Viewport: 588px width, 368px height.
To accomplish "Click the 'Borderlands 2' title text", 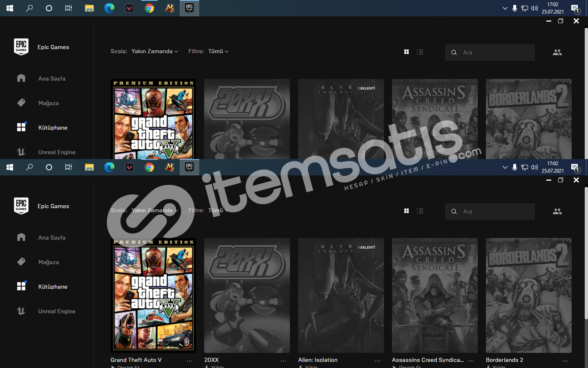I will [x=504, y=360].
